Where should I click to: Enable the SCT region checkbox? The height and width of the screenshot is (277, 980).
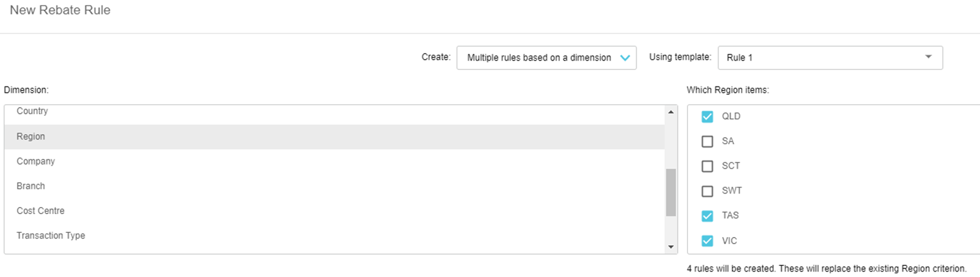707,166
